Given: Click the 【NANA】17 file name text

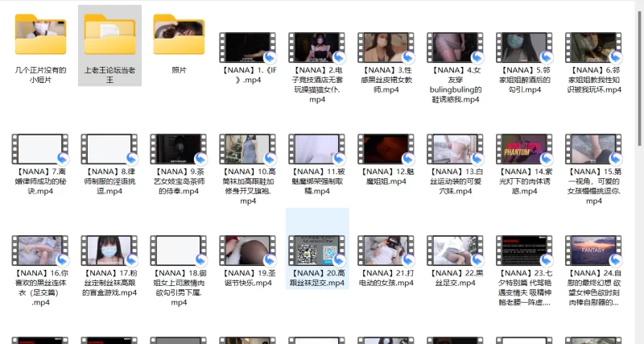Looking at the screenshot, I should [x=109, y=283].
